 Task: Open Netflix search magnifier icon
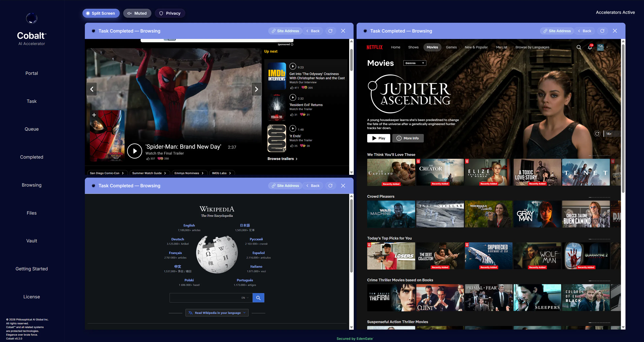pyautogui.click(x=579, y=47)
